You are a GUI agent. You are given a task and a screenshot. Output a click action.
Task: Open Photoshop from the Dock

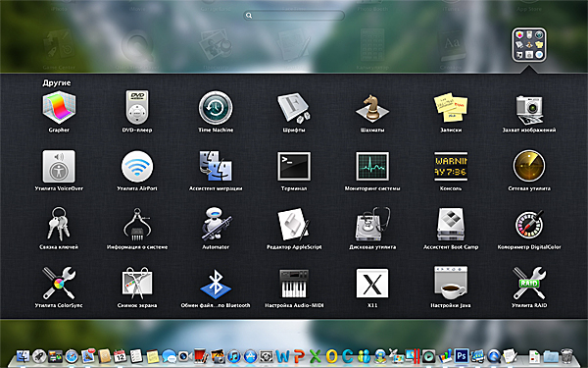click(x=462, y=355)
